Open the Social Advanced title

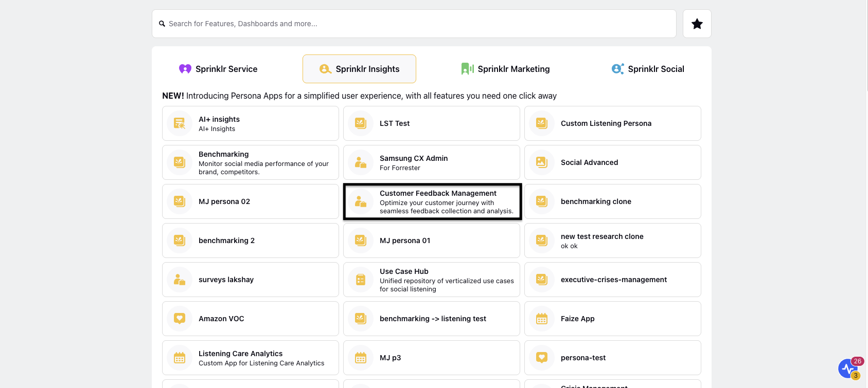[590, 162]
